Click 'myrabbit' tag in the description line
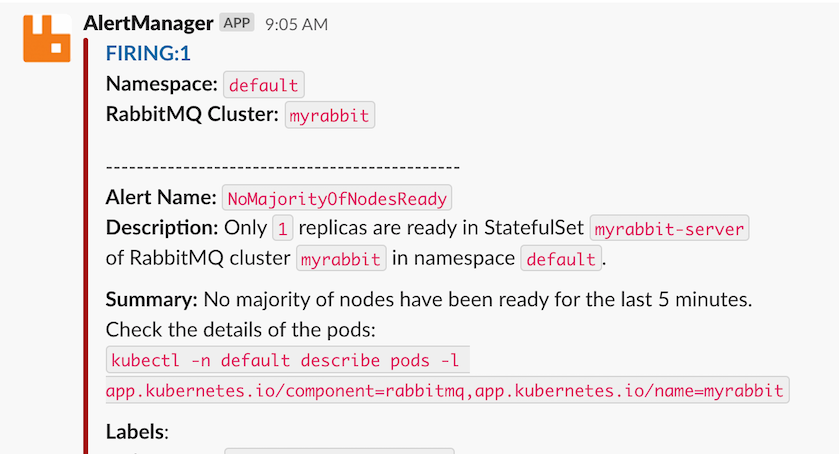This screenshot has width=839, height=454. [x=341, y=259]
